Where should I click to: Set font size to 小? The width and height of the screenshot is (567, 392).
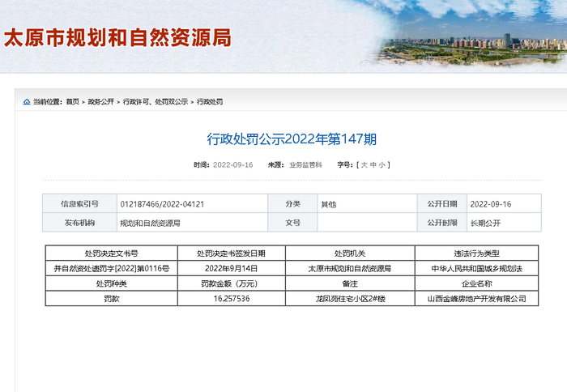382,165
